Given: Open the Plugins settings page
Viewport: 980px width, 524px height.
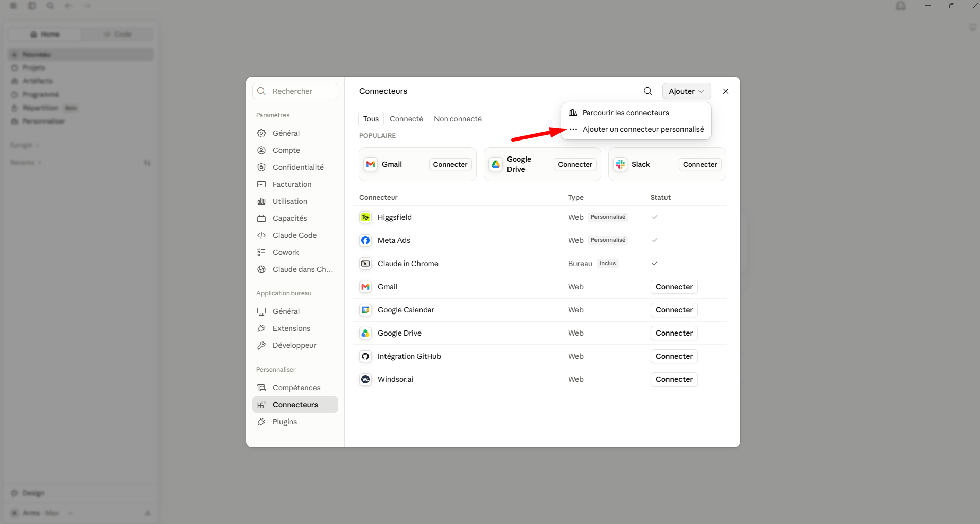Looking at the screenshot, I should click(295, 422).
